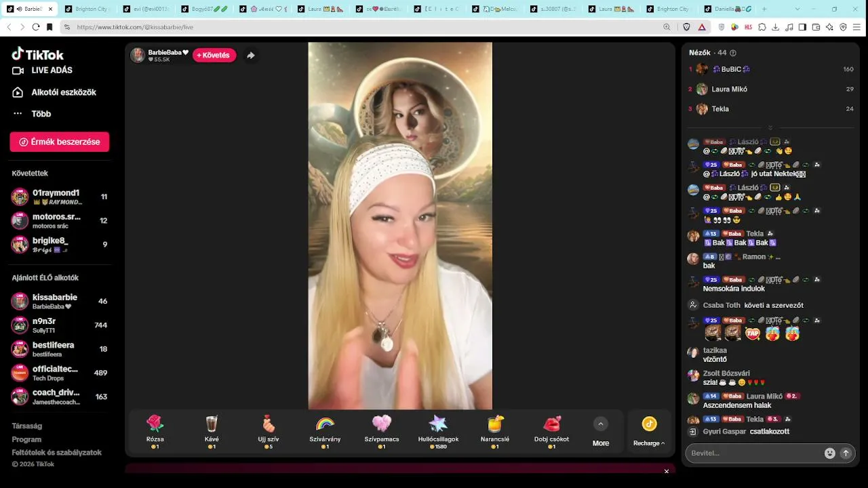The width and height of the screenshot is (868, 488).
Task: Open Brave Shields lion icon
Action: (x=686, y=27)
